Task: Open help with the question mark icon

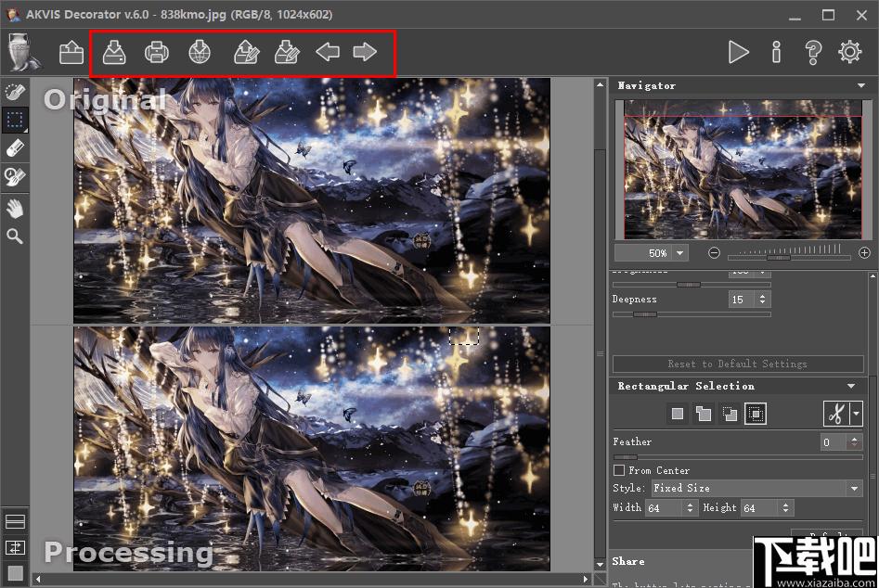Action: [x=813, y=52]
